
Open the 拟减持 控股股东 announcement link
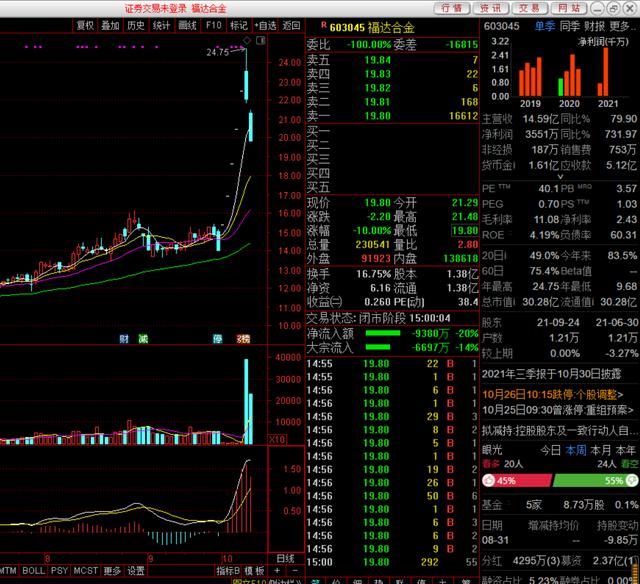click(x=560, y=430)
